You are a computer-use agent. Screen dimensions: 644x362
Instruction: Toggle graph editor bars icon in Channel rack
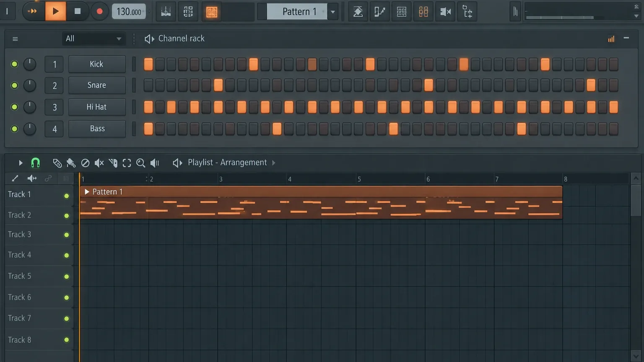[x=611, y=39]
